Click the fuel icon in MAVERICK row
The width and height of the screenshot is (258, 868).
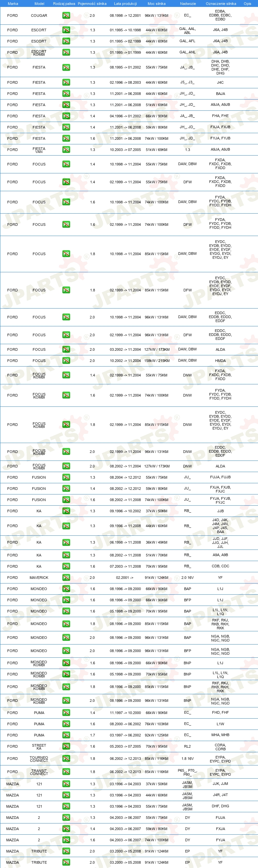click(66, 578)
